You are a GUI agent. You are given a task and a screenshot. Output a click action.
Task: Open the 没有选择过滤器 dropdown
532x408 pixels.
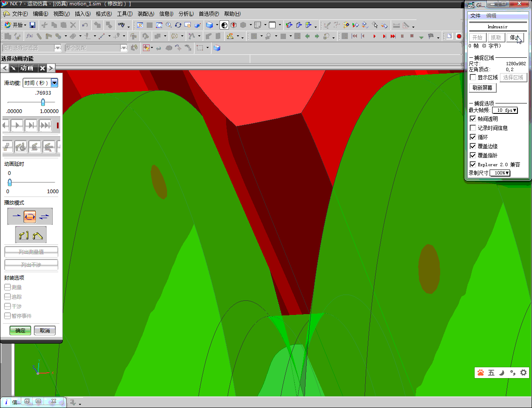point(57,48)
